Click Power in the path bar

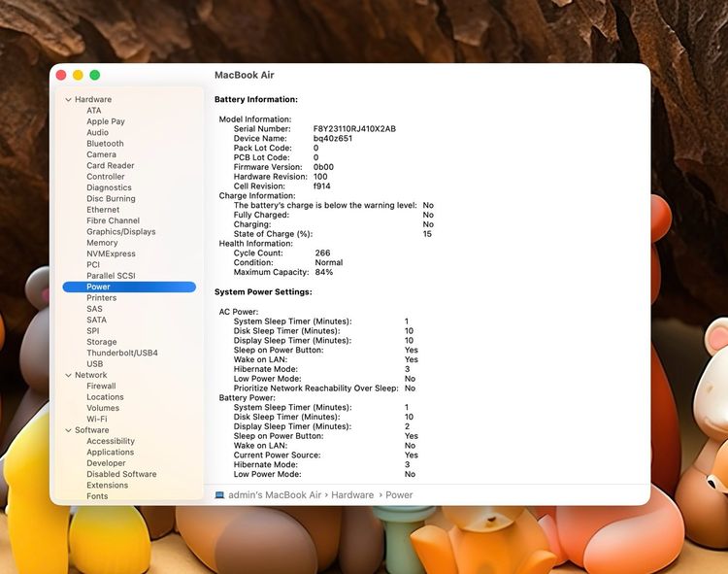(399, 495)
